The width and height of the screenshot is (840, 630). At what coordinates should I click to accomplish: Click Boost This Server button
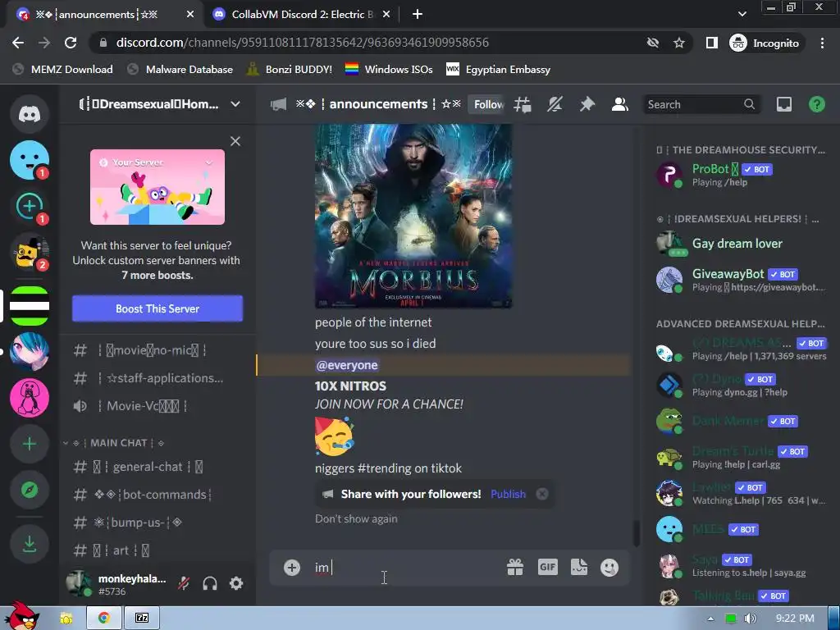[x=157, y=308]
